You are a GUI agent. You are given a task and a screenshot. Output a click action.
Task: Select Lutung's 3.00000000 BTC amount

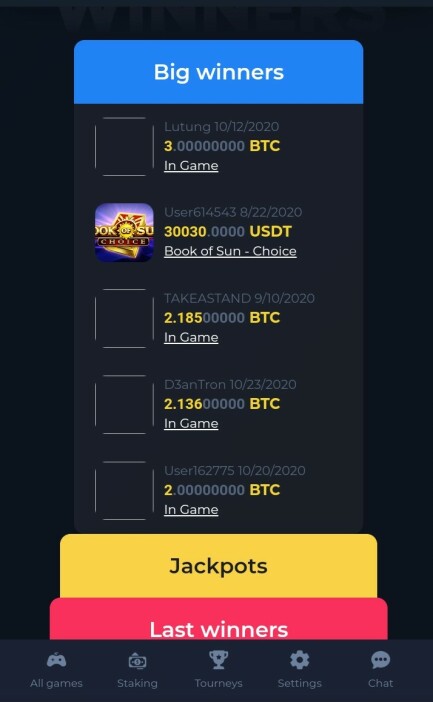[222, 146]
